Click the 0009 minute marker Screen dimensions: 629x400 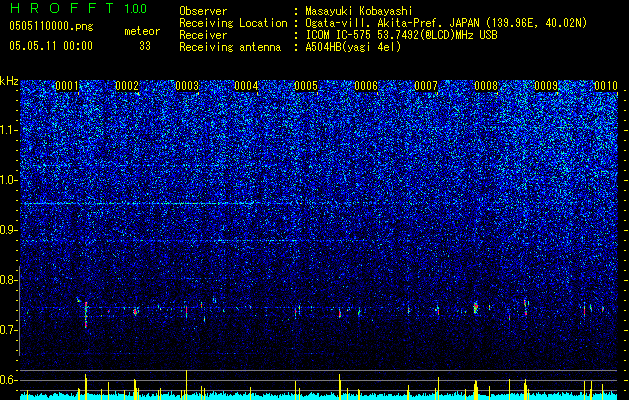pyautogui.click(x=546, y=86)
